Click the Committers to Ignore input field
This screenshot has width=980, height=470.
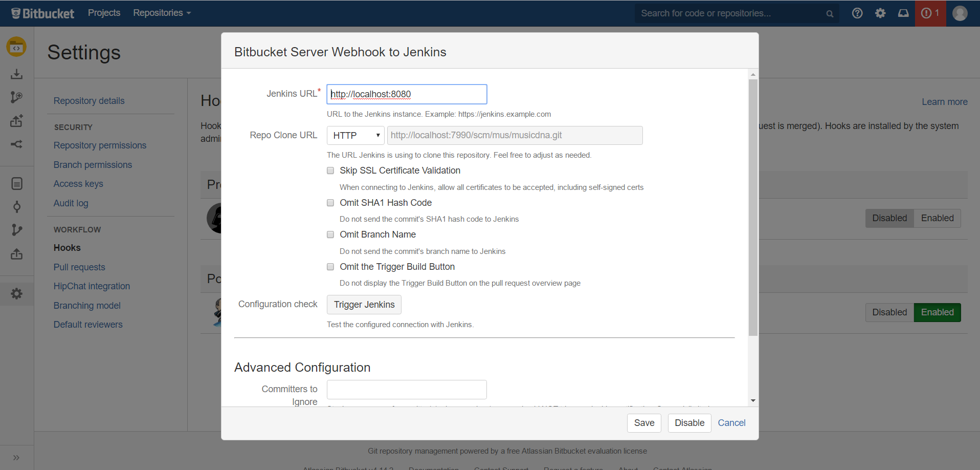coord(407,390)
